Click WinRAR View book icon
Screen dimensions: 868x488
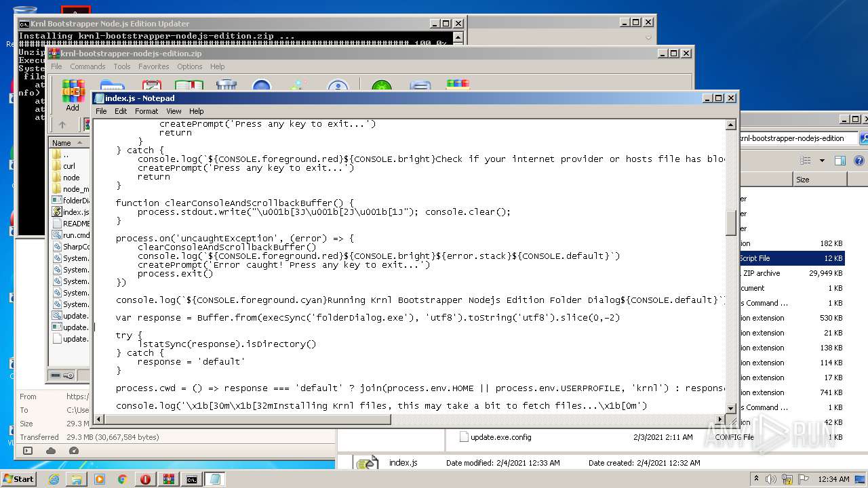[x=189, y=85]
